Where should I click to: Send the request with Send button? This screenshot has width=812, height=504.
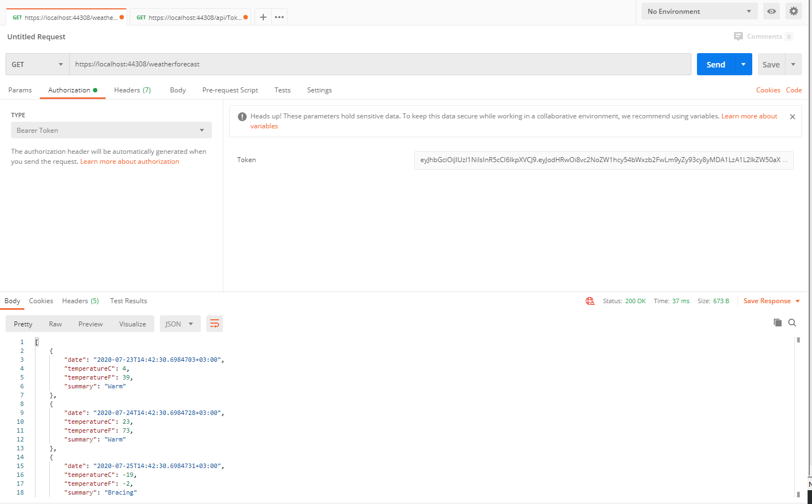716,64
